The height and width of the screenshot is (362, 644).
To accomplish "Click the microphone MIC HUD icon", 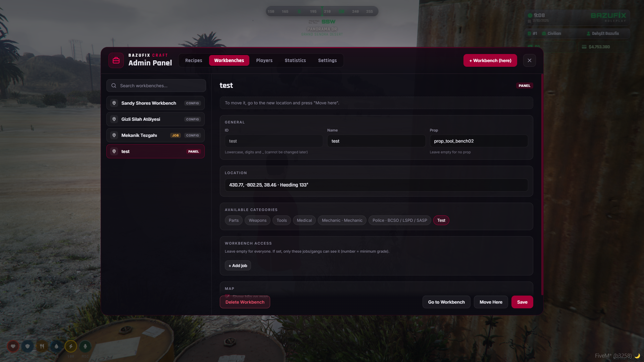I will pos(85,346).
